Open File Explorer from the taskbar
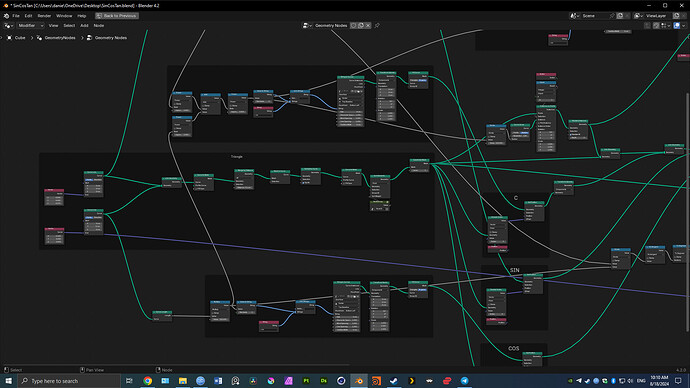Screen dimensions: 690x388 (x=183, y=381)
